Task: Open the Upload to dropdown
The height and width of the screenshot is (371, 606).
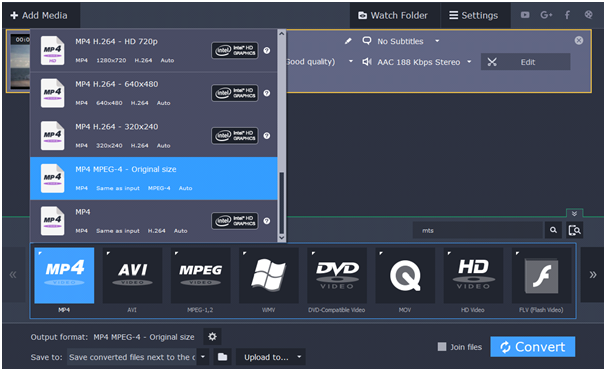Action: pyautogui.click(x=271, y=357)
